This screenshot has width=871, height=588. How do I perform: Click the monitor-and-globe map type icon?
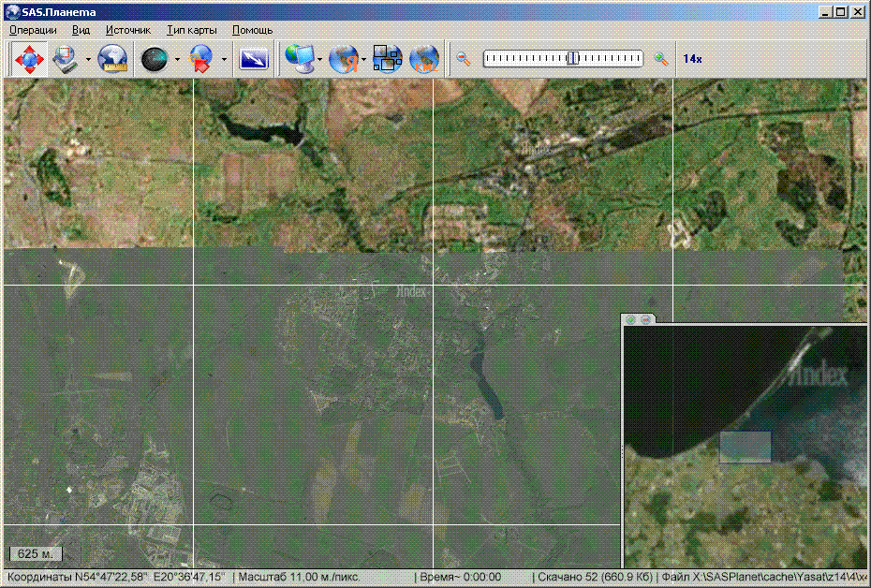point(300,59)
